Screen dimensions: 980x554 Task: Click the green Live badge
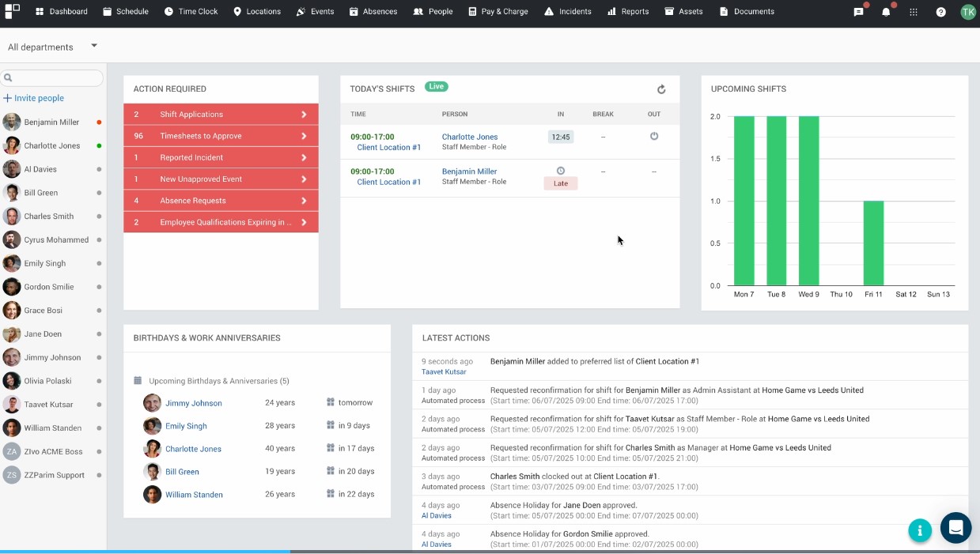coord(437,87)
